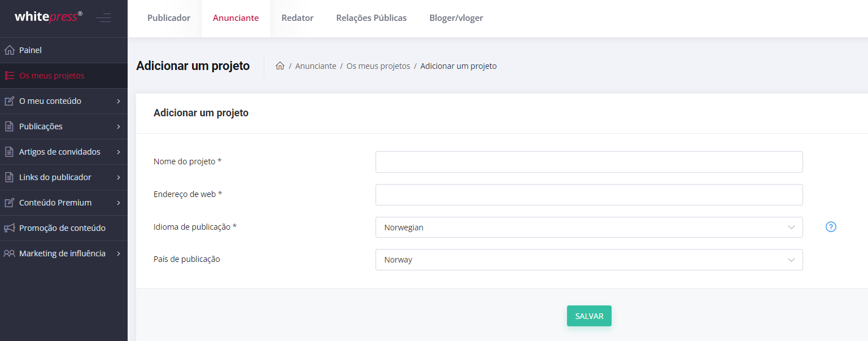
Task: Open Promoção de conteúdo in sidebar
Action: pos(64,228)
